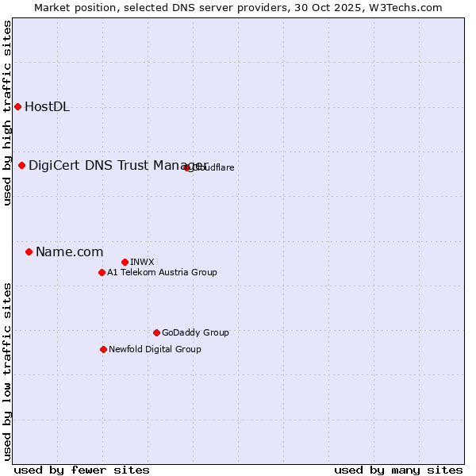
Task: Select the GoDaddy Group text label
Action: [195, 333]
